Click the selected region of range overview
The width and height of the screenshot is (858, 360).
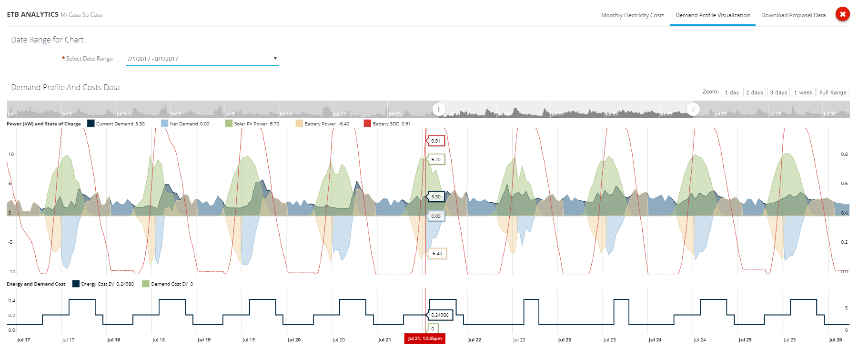pyautogui.click(x=565, y=109)
